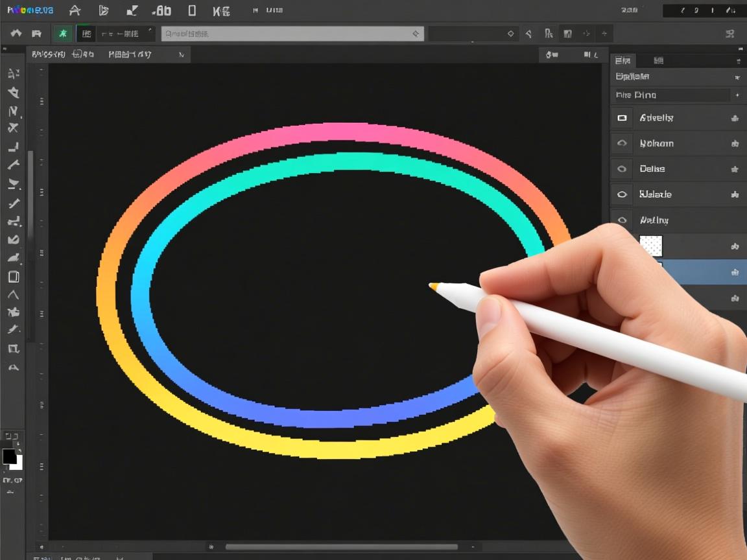Click the horizontal scrollbar below the canvas
The width and height of the screenshot is (747, 560).
pos(341,547)
